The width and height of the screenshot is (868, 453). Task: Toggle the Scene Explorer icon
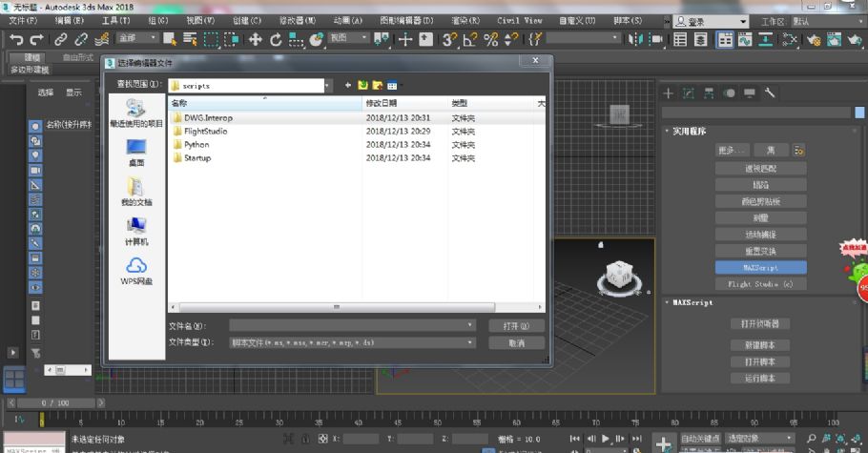[680, 39]
